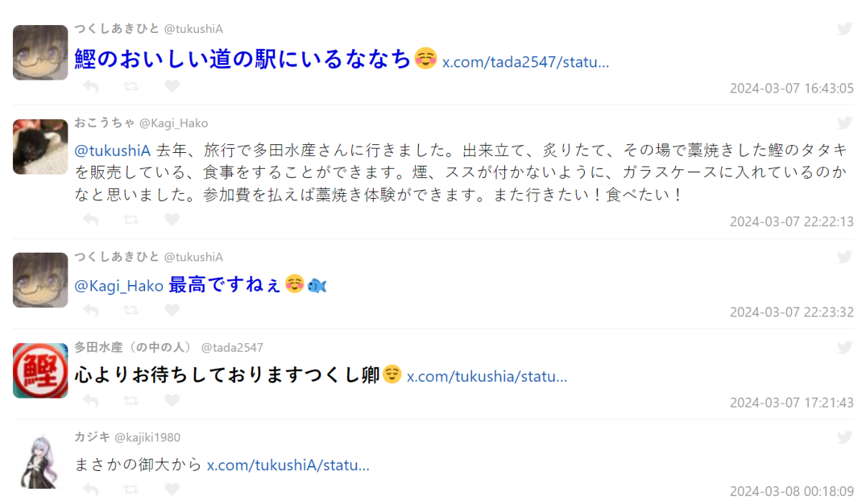862x504 pixels.
Task: Reply to the first tweet by つくしあきひと
Action: (91, 87)
